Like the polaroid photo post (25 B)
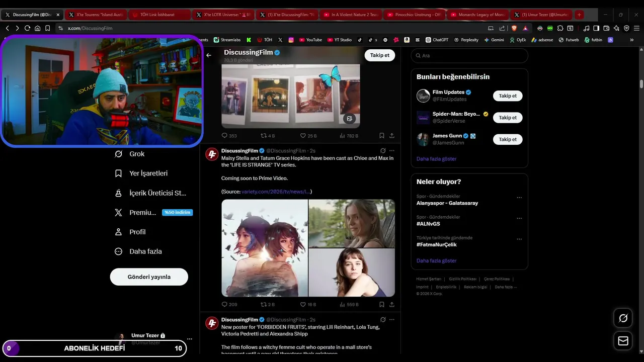The image size is (644, 362). (308, 136)
